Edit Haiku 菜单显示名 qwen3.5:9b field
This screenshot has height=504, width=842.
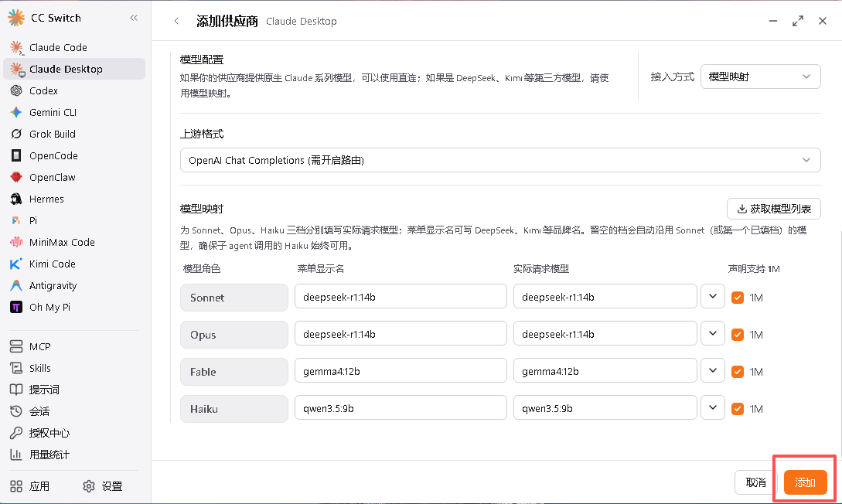[401, 407]
